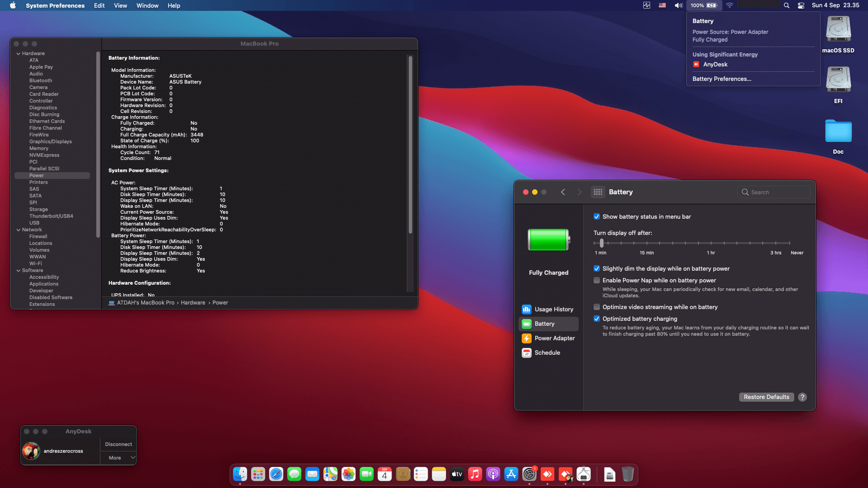Image resolution: width=868 pixels, height=488 pixels.
Task: Select Battery Preferences in battery menu
Action: click(722, 79)
